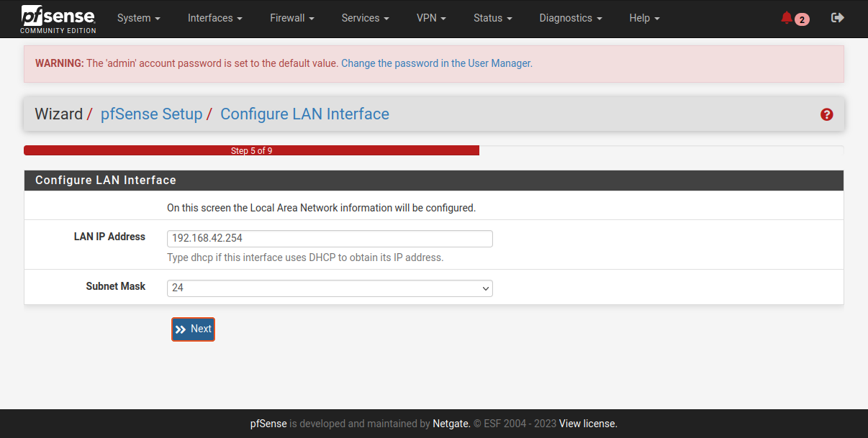Click the logout arrow icon
This screenshot has width=868, height=438.
(837, 18)
